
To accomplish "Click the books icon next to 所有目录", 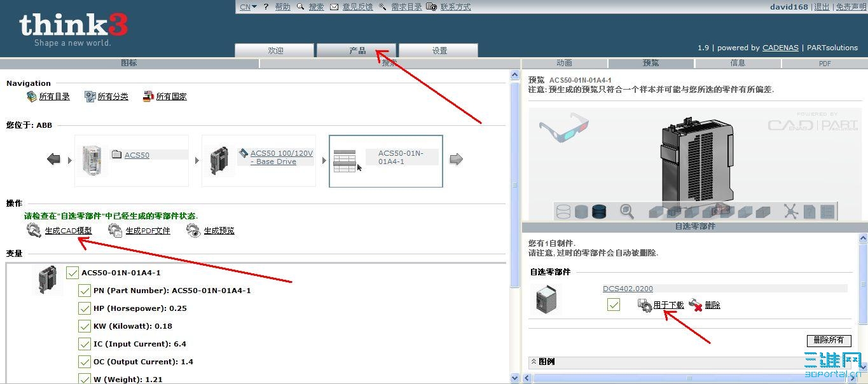I will pos(32,97).
